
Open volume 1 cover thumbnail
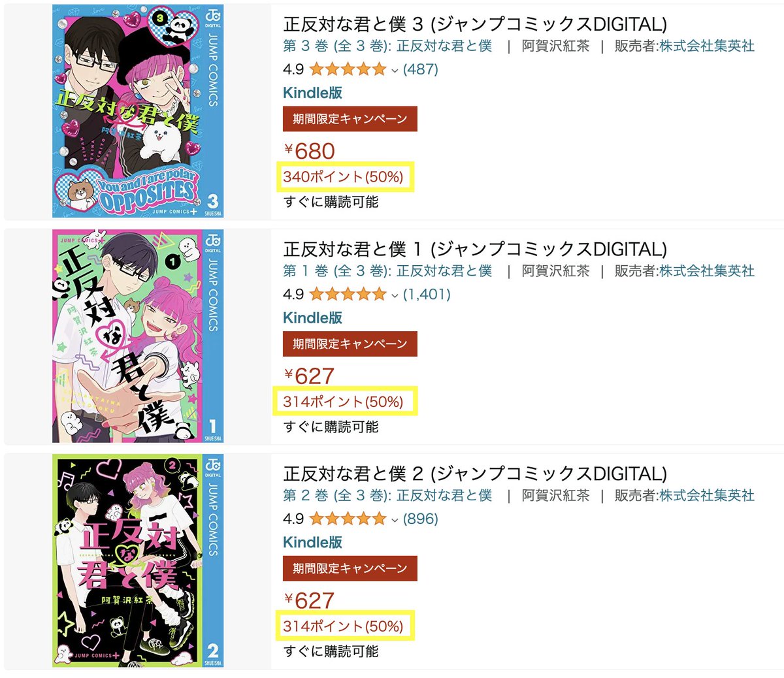point(138,336)
